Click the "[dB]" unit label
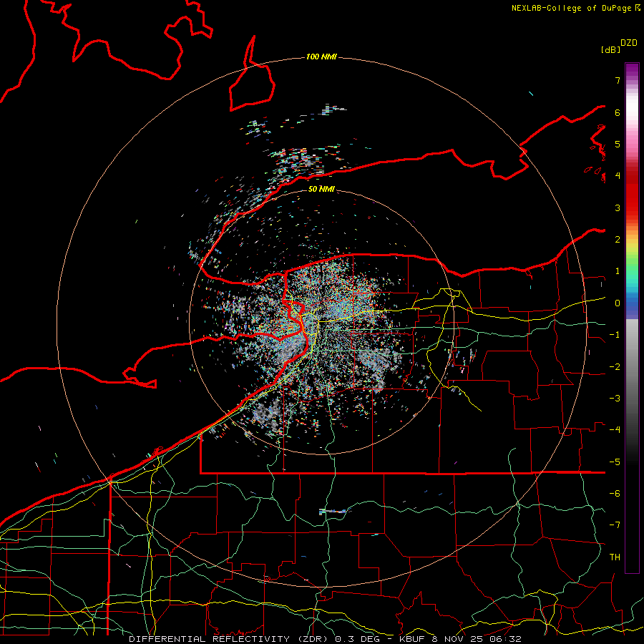Screen dimensions: 644x644 pyautogui.click(x=610, y=49)
